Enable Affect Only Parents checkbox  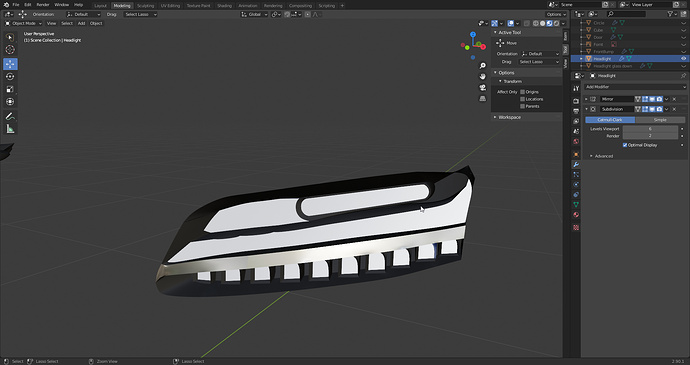(523, 106)
